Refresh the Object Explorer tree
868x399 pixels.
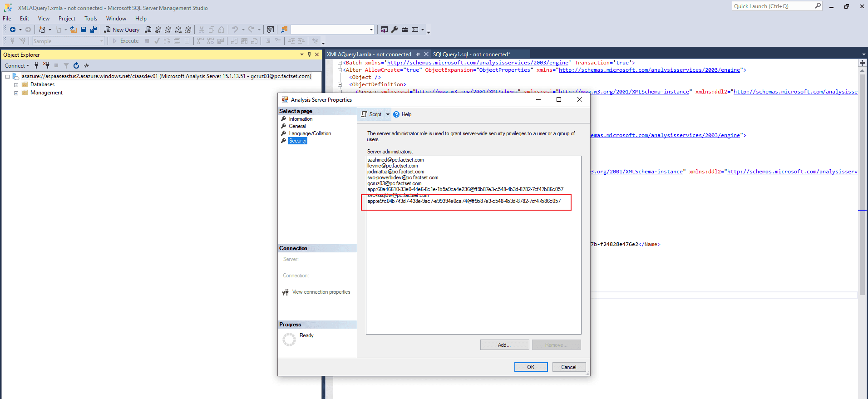76,65
